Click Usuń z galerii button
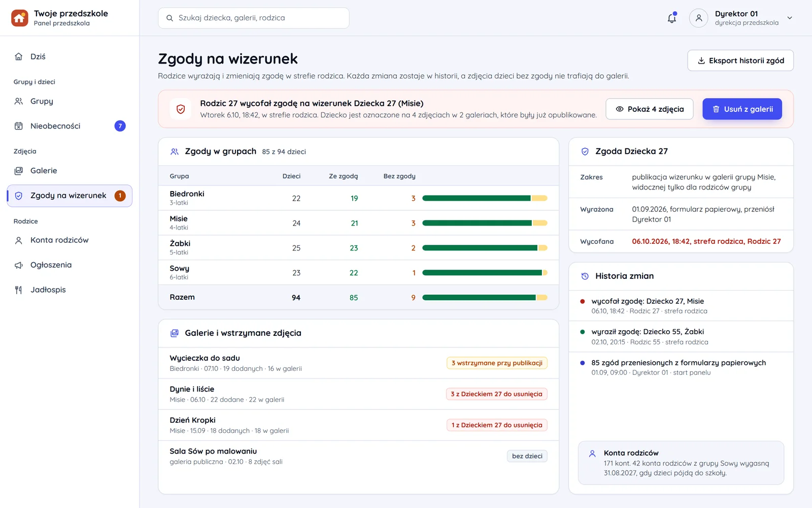 [x=742, y=109]
